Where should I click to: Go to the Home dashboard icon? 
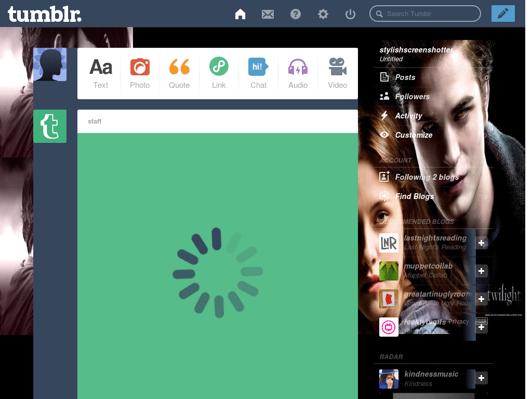pyautogui.click(x=240, y=14)
